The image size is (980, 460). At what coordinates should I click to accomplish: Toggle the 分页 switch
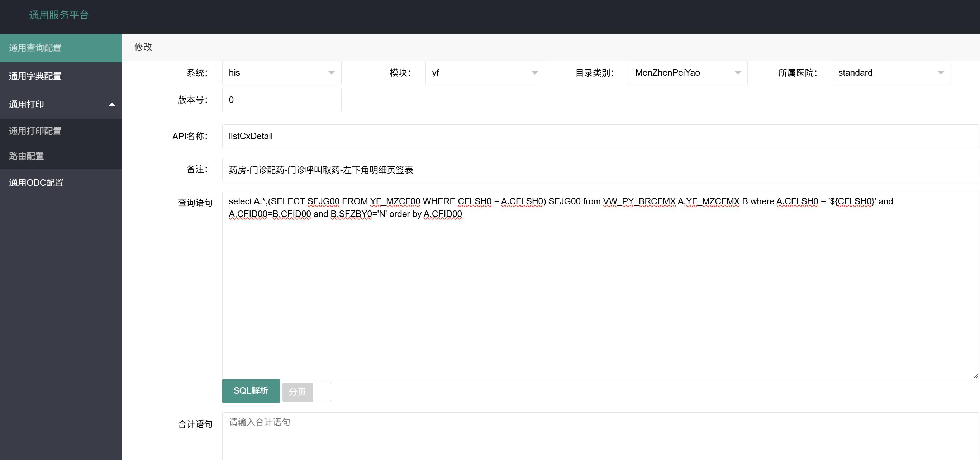click(306, 392)
